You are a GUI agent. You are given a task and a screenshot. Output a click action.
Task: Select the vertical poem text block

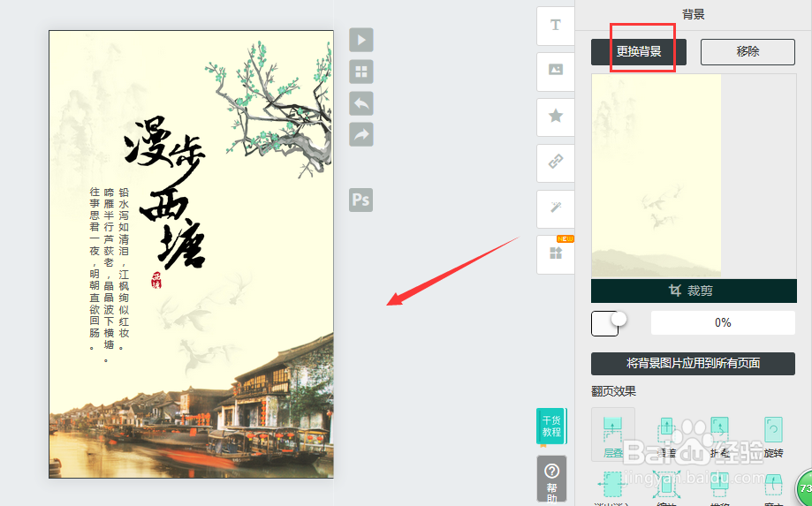tap(110, 273)
